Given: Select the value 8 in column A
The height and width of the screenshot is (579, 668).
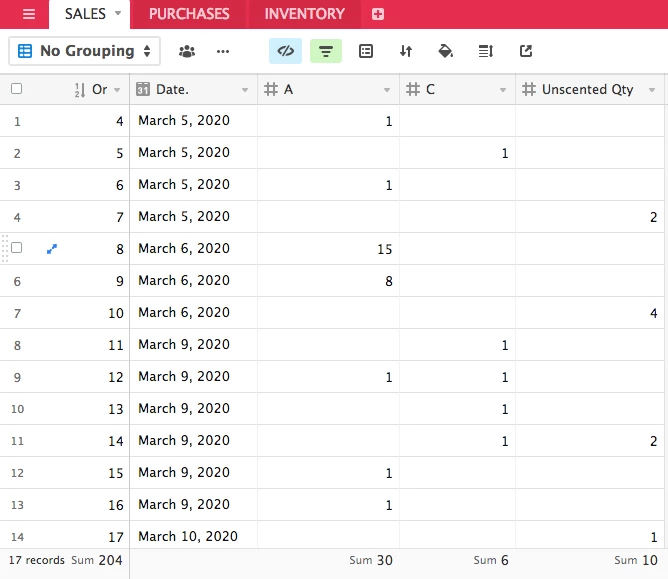Looking at the screenshot, I should [328, 281].
